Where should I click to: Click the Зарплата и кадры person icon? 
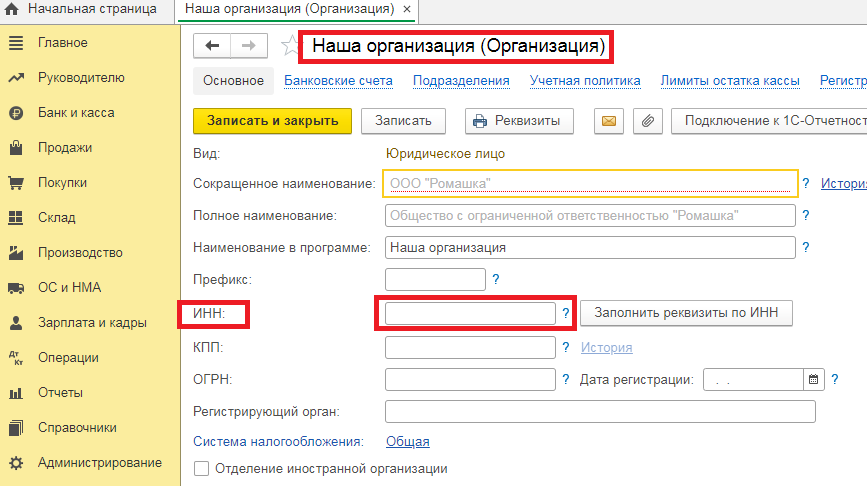16,323
